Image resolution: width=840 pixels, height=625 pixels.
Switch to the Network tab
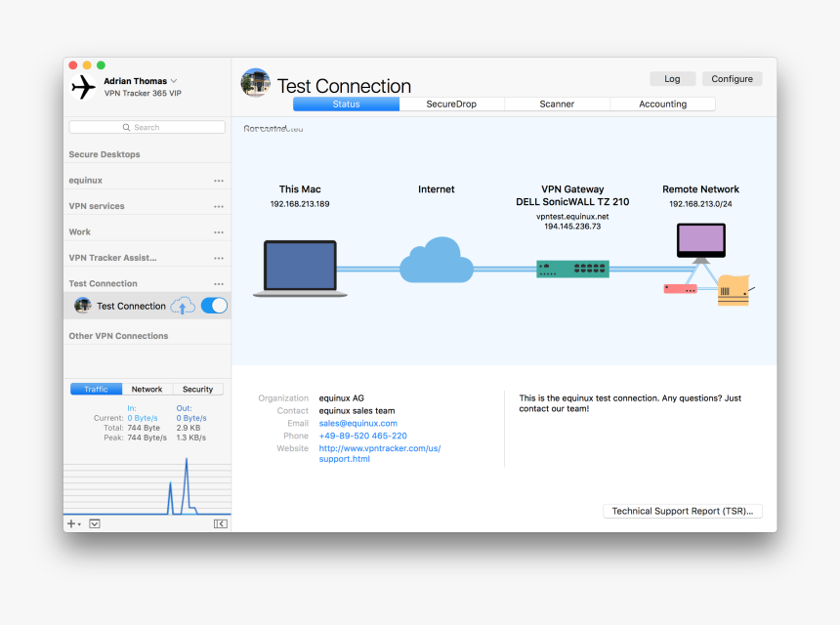[147, 390]
